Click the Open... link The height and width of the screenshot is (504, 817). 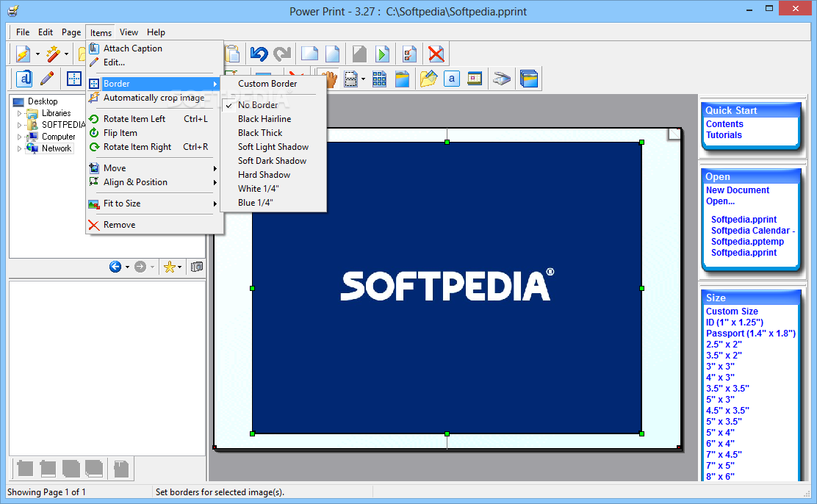tap(720, 201)
